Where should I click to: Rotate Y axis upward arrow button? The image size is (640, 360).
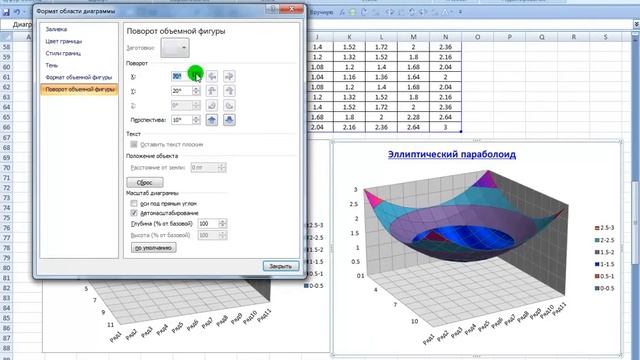[212, 91]
